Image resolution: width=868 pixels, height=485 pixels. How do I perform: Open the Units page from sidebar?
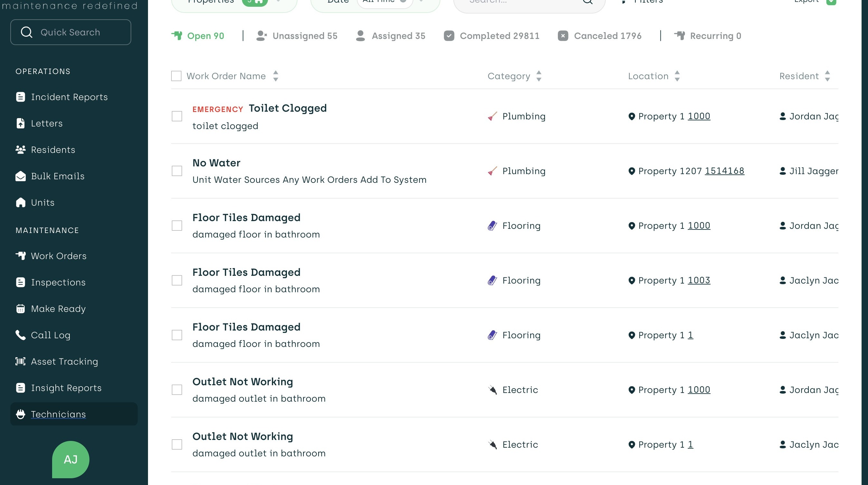click(x=42, y=202)
